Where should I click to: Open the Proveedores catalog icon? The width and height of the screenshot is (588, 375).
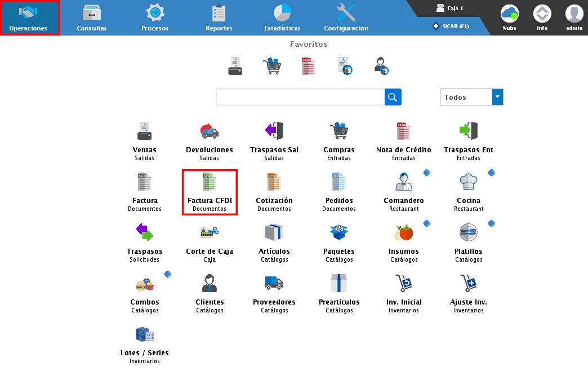coord(274,284)
